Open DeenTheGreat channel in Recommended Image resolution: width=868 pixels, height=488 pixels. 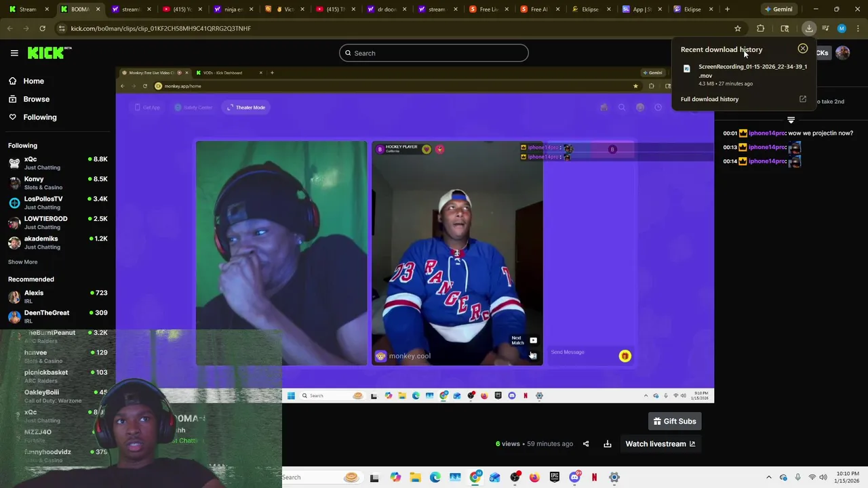(58, 317)
